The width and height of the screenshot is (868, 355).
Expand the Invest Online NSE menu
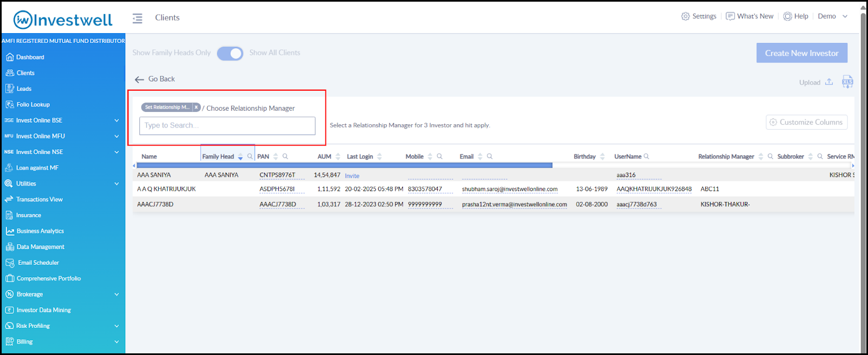(x=116, y=152)
